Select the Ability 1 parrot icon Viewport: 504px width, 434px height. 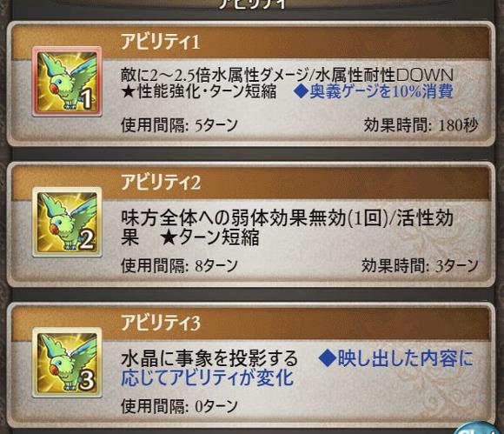[67, 82]
